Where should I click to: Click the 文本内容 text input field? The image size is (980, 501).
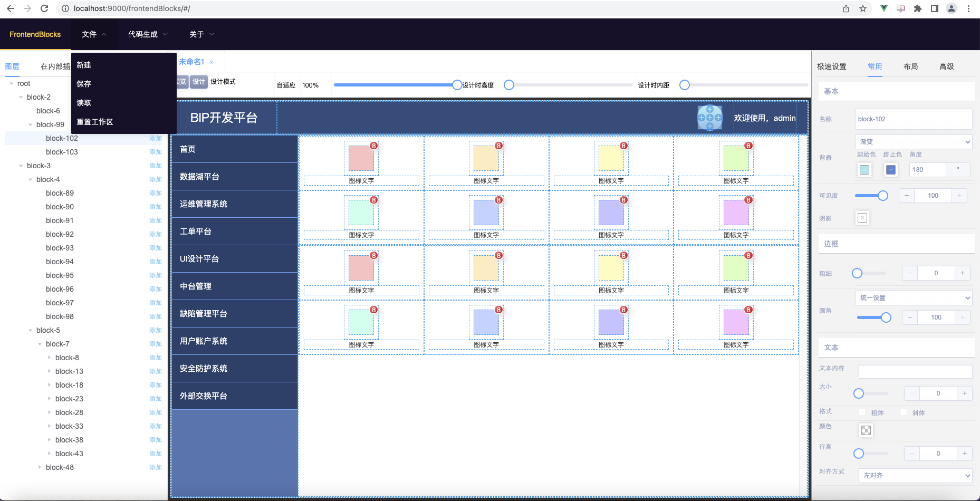click(x=916, y=371)
